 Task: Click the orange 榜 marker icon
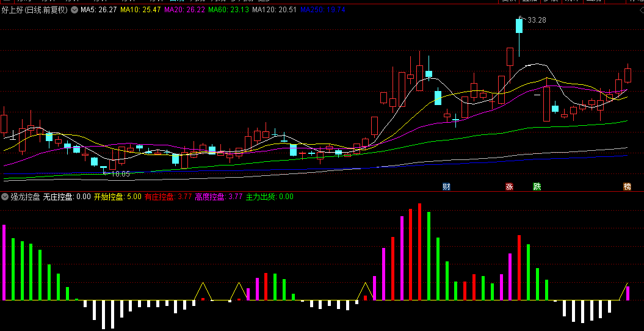627,187
